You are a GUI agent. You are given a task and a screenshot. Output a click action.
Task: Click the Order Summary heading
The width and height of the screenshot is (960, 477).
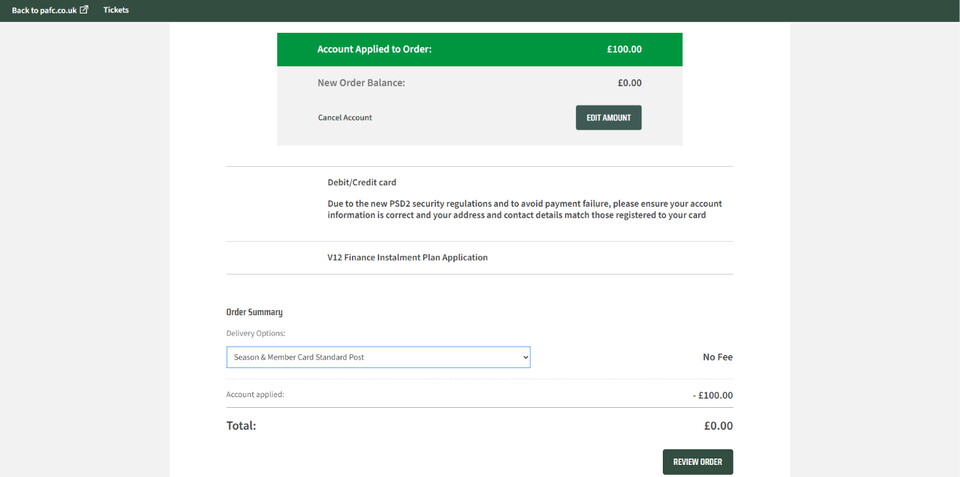254,312
